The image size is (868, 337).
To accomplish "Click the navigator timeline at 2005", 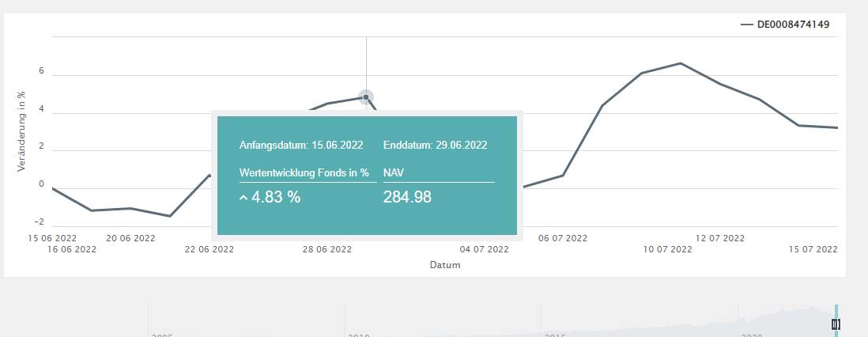I will point(162,335).
